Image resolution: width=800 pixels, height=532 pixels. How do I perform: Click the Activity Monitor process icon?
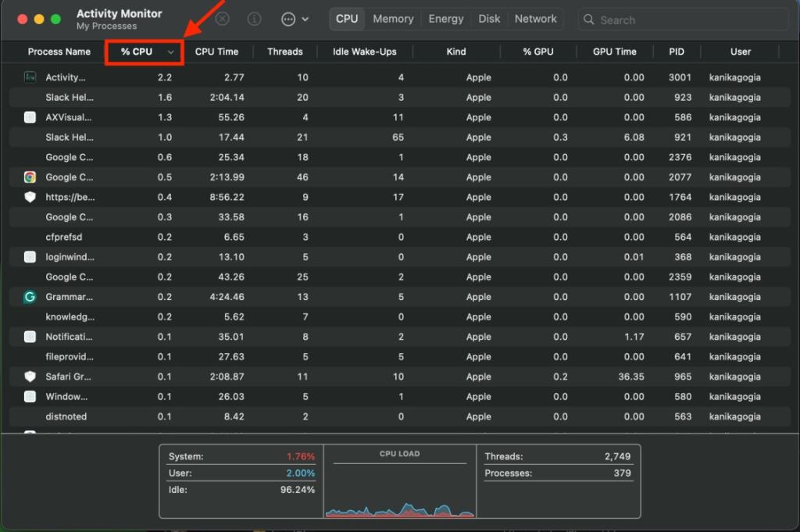coord(30,77)
